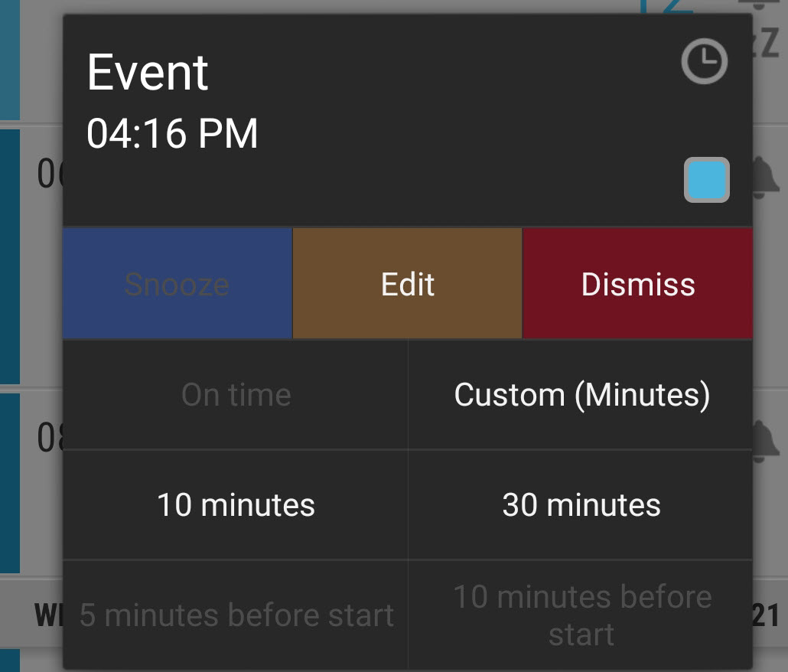Snooze the event for 30 minutes

(581, 504)
